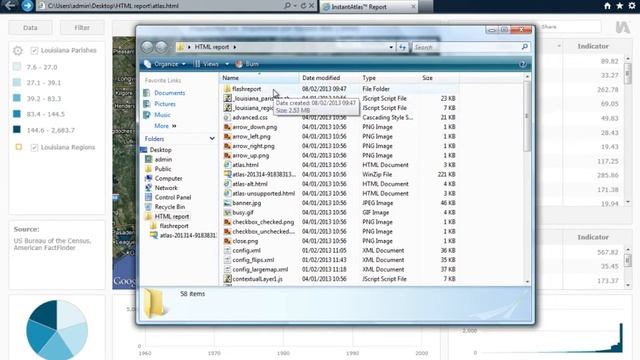Image resolution: width=640 pixels, height=360 pixels.
Task: Select HTML report folder in tree
Action: pos(171,217)
